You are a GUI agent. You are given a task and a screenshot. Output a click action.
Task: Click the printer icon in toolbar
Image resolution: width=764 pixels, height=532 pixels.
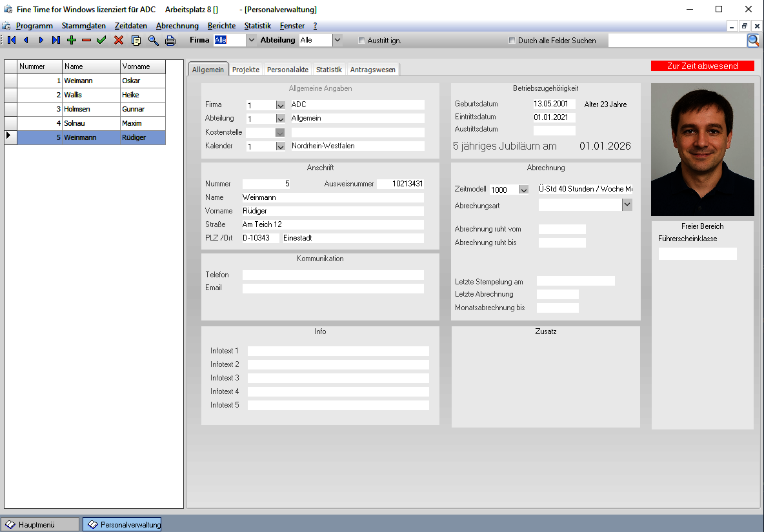(x=170, y=40)
